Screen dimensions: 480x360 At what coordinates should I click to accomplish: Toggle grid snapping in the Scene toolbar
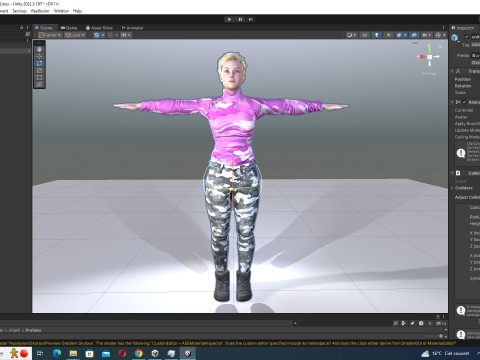(111, 35)
